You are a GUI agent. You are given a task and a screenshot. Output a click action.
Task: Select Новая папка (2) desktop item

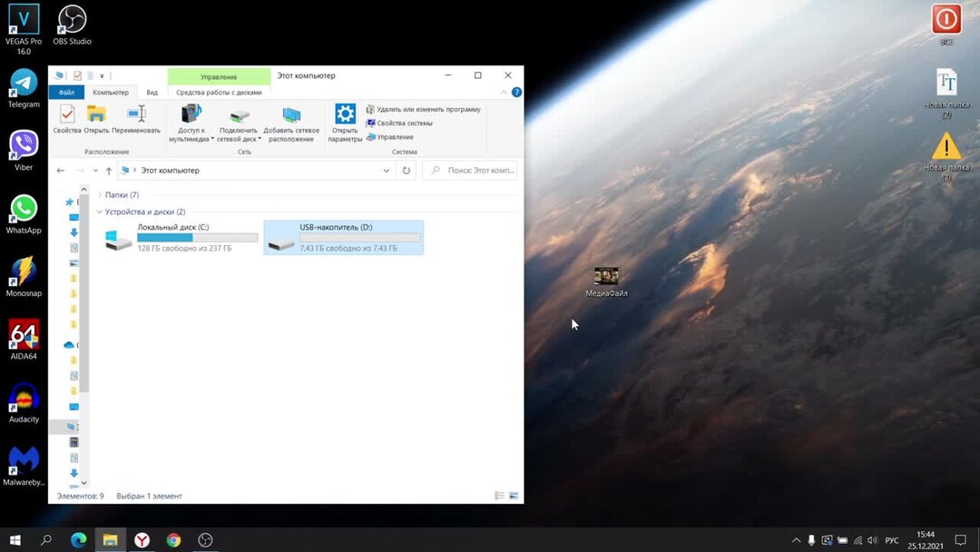pos(946,94)
